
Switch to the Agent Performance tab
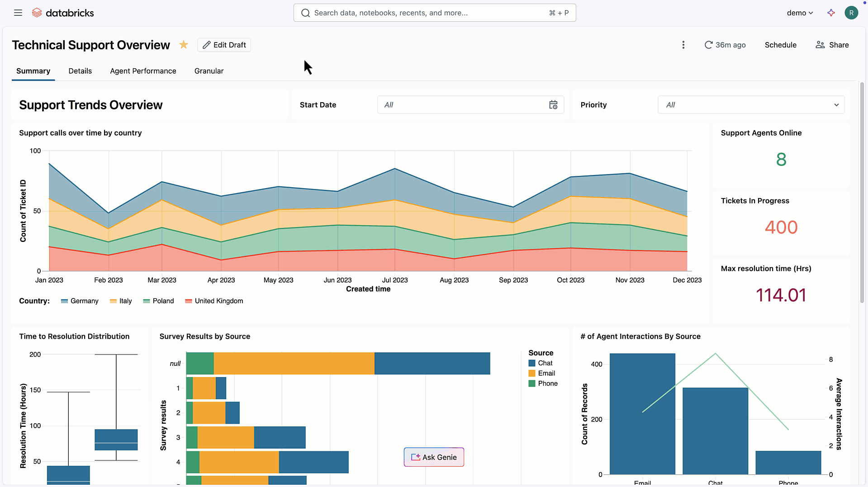[143, 71]
